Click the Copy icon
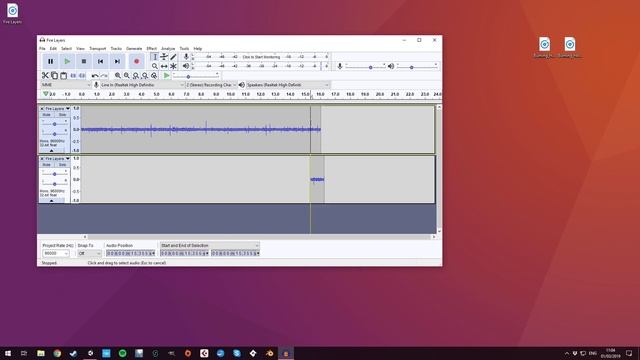640x360 pixels. point(54,76)
